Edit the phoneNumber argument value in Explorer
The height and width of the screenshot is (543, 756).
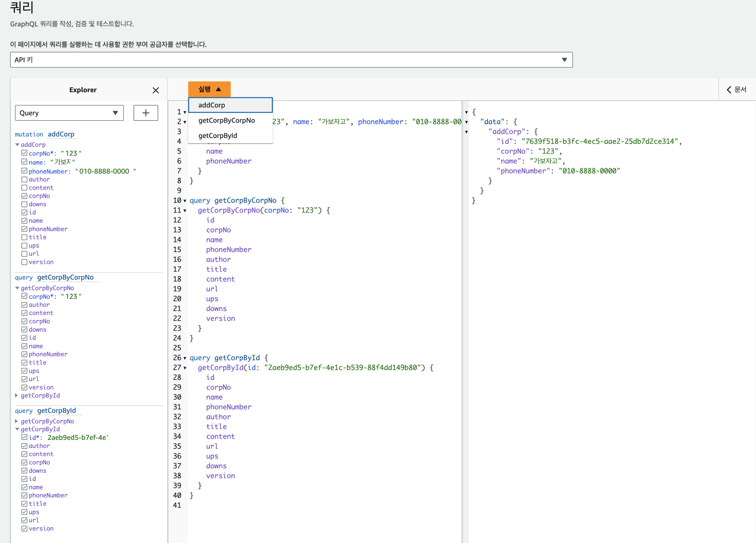click(104, 171)
